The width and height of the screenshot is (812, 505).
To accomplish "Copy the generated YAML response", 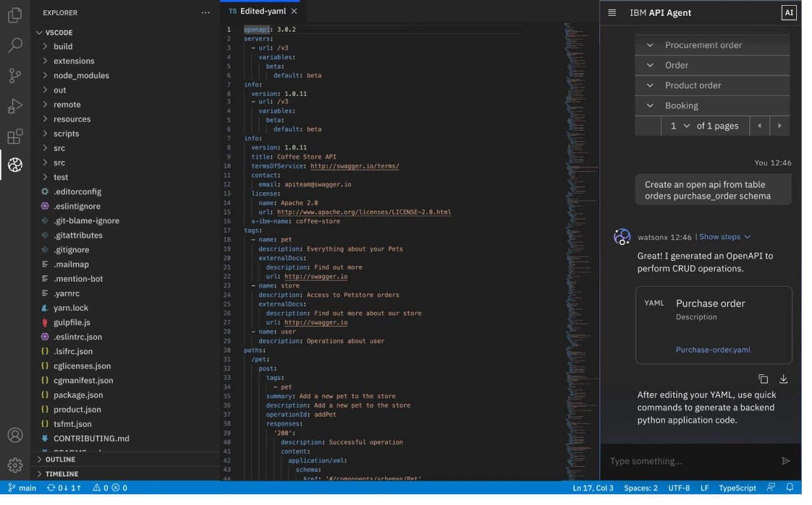I will tap(763, 379).
